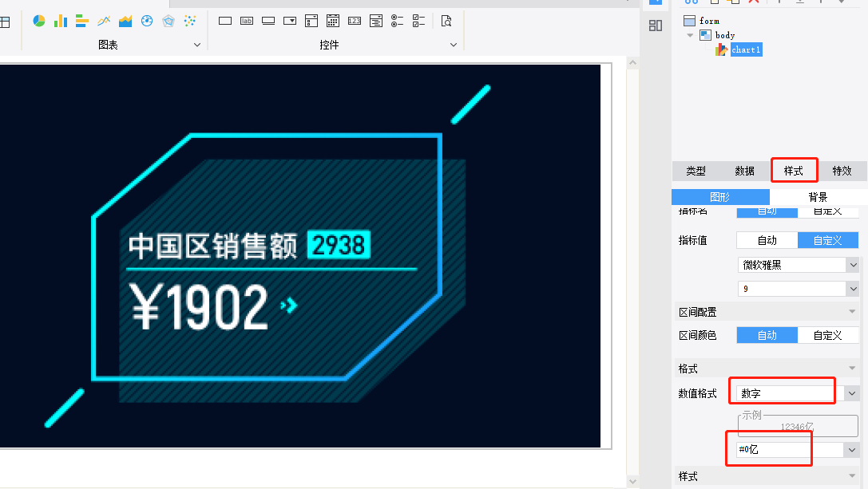This screenshot has height=489, width=868.
Task: Collapse the 格式 section
Action: coord(852,369)
